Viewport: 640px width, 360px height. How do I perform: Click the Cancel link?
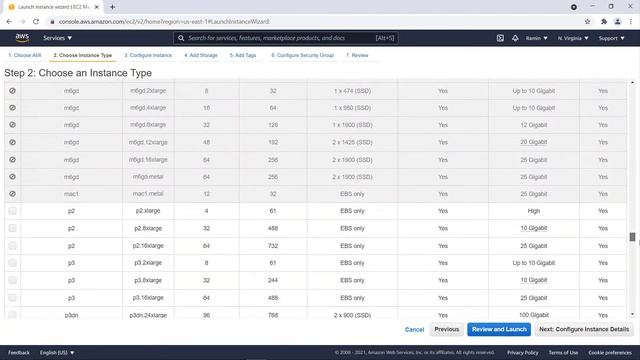click(x=414, y=329)
